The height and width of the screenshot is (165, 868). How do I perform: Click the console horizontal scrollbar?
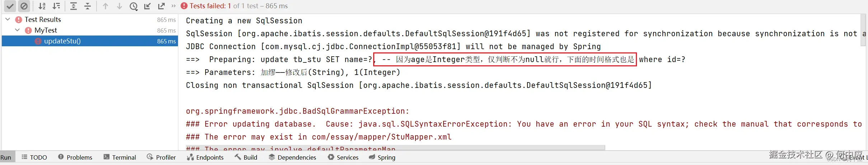point(395,148)
